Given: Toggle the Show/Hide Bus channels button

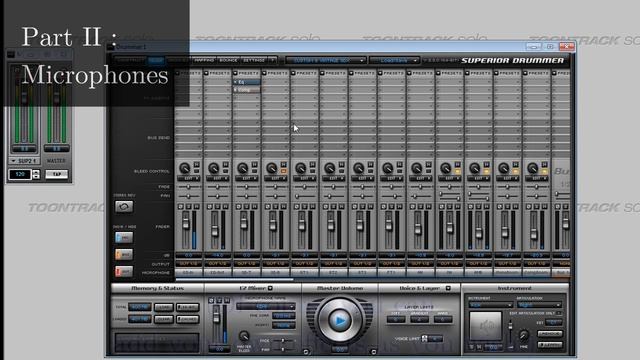Looking at the screenshot, I should pyautogui.click(x=124, y=255).
